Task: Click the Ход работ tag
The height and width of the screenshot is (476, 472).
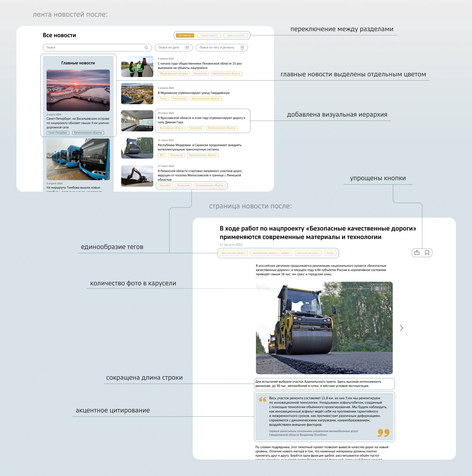Action: pos(165,185)
